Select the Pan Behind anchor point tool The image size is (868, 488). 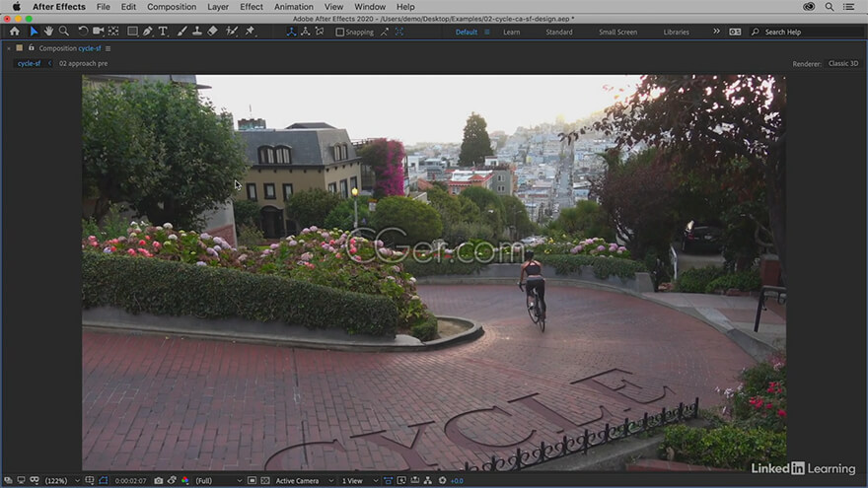[x=113, y=32]
